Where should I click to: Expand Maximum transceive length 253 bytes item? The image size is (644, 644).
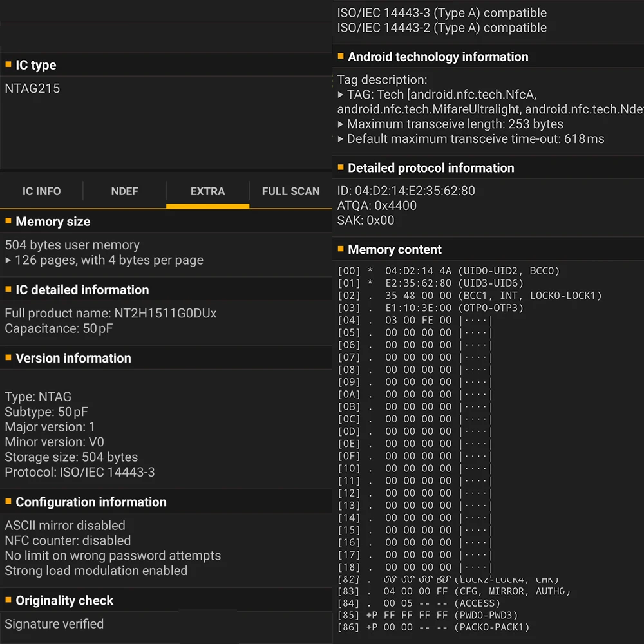450,124
